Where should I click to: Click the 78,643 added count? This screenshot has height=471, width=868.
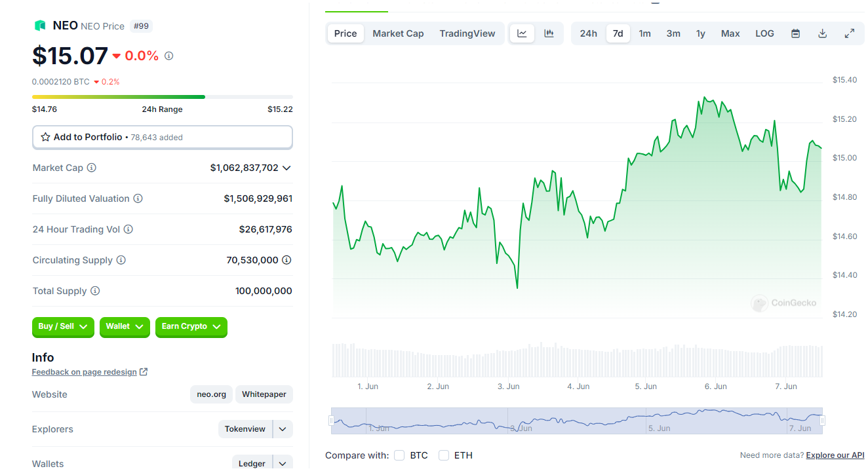point(157,138)
